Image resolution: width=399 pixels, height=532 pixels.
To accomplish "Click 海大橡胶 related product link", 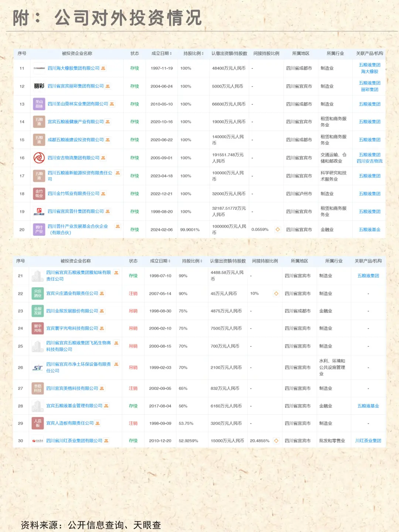I will point(369,72).
